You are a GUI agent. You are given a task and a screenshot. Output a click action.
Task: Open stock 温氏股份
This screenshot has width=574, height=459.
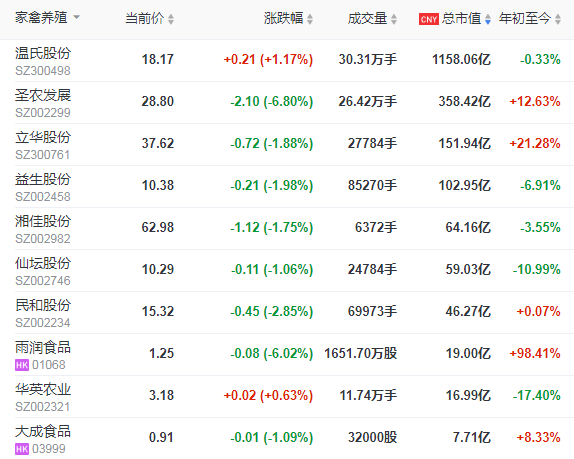(x=43, y=53)
